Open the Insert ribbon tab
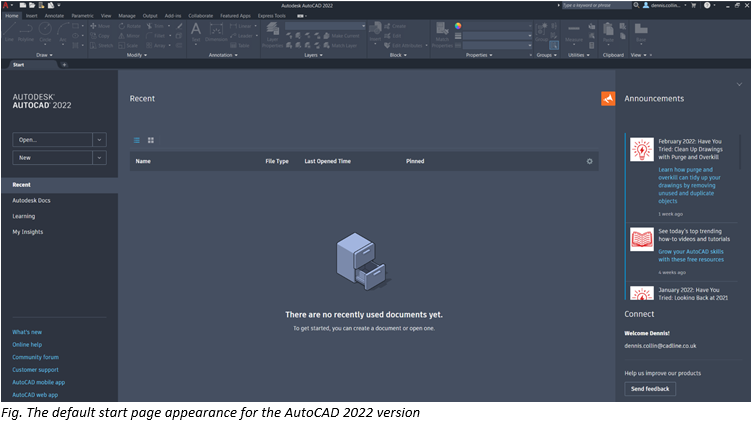The image size is (752, 422). [x=32, y=16]
